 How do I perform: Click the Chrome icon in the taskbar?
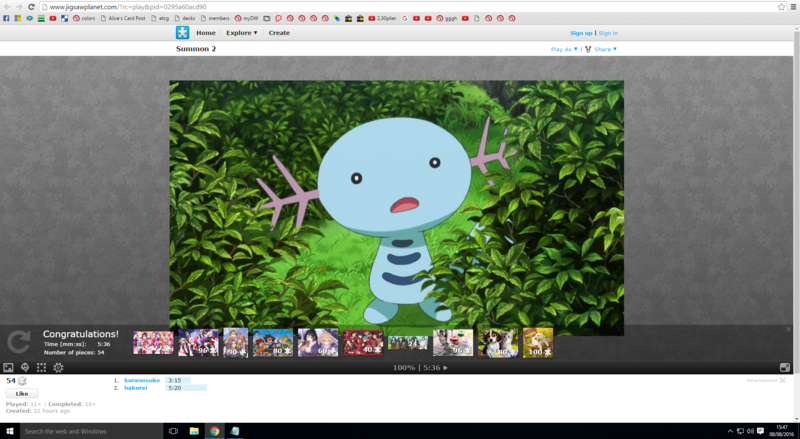tap(214, 431)
